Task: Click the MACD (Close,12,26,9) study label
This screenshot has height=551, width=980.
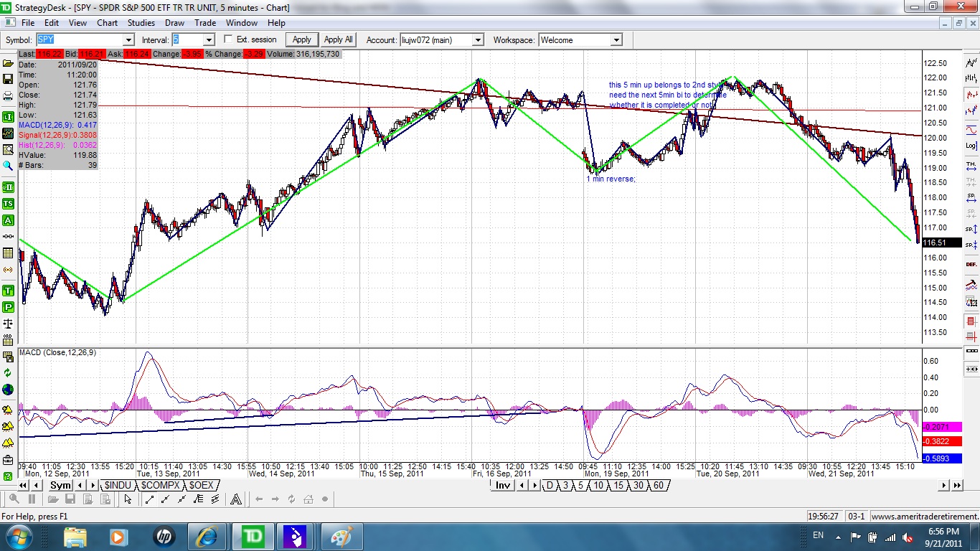Action: tap(57, 352)
